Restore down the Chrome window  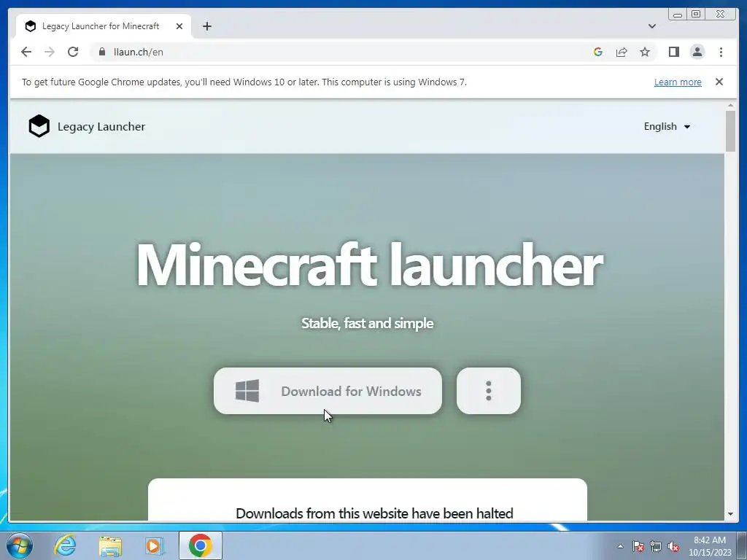(696, 15)
